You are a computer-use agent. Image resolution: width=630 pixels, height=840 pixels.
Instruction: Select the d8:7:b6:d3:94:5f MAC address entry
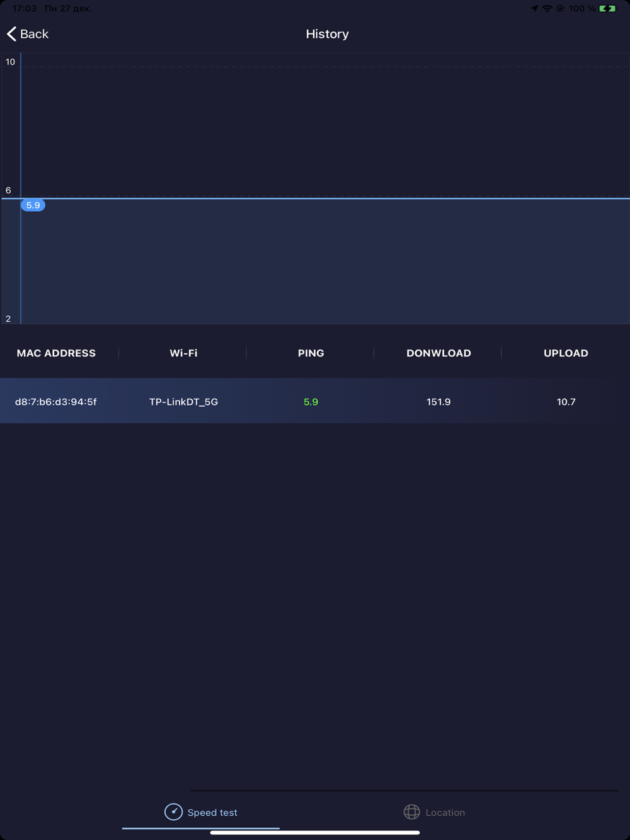point(56,402)
